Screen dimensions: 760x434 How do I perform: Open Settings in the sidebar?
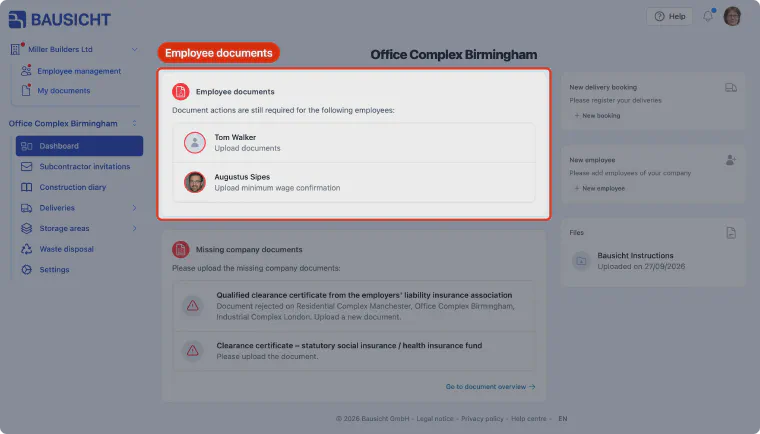pyautogui.click(x=54, y=270)
